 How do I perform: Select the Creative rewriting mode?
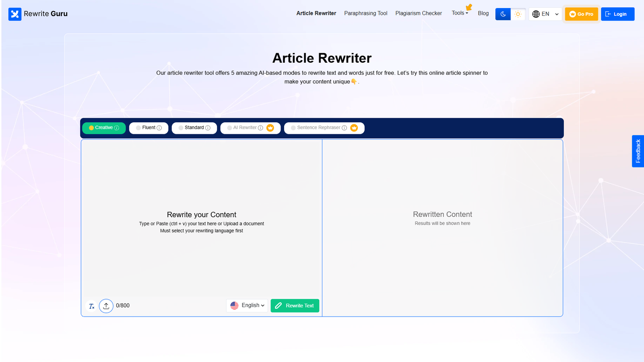[x=104, y=128]
